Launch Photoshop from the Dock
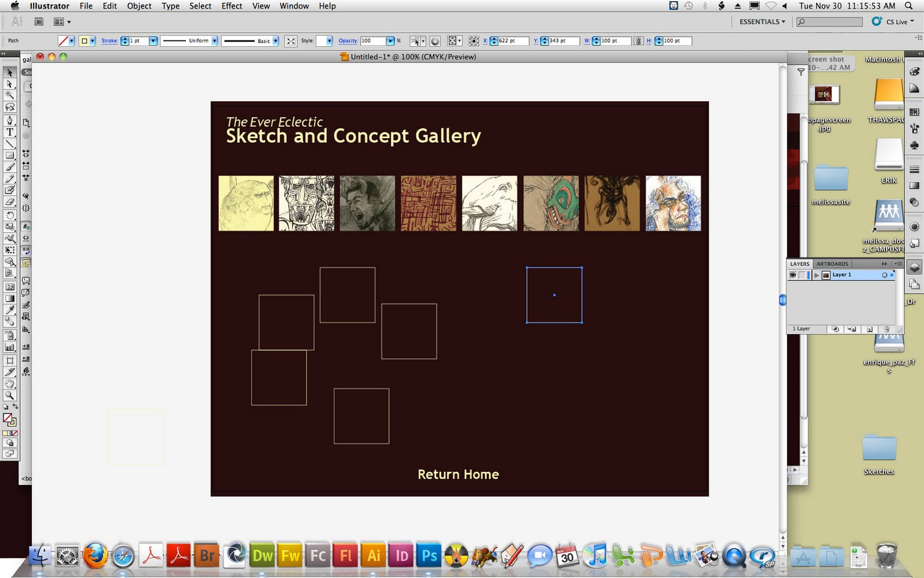Viewport: 924px width, 578px height. 429,556
